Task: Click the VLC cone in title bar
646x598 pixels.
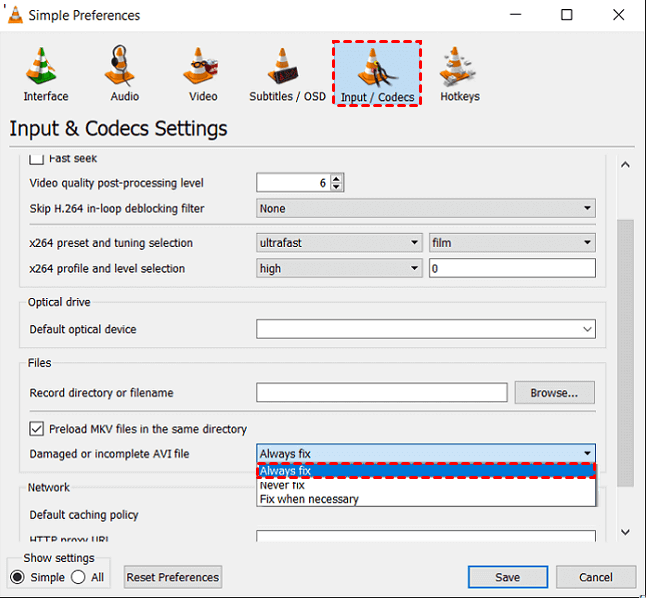Action: (15, 15)
